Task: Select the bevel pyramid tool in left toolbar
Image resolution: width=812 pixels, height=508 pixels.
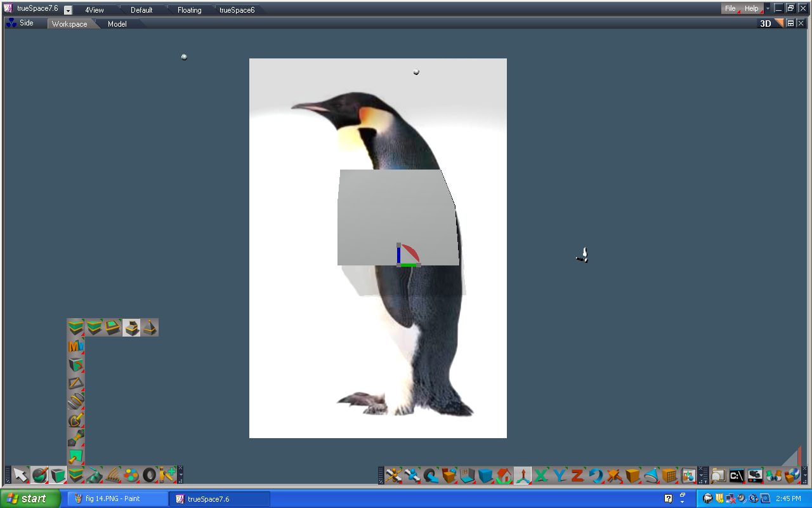Action: (150, 328)
